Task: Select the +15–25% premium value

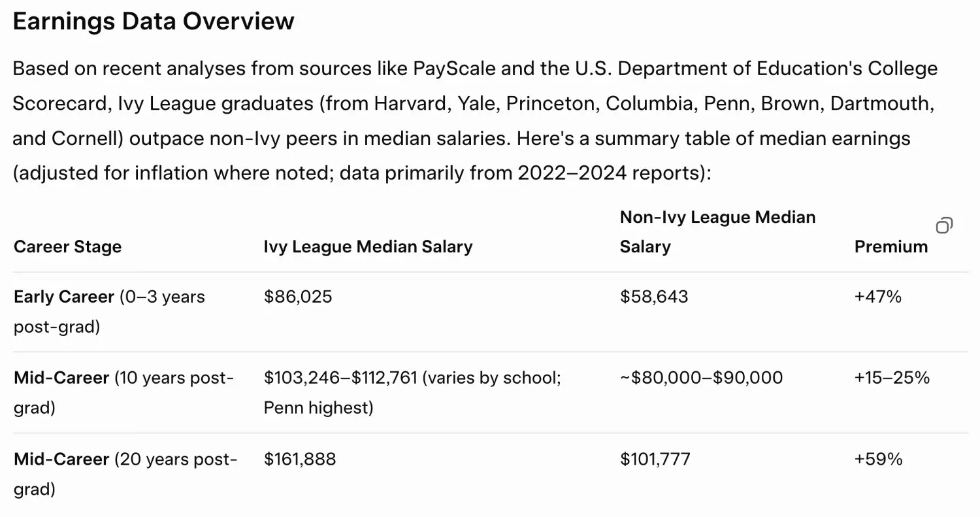Action: point(891,378)
